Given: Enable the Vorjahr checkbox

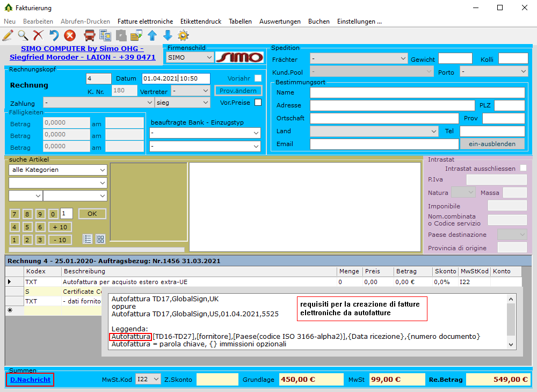Looking at the screenshot, I should coord(258,78).
